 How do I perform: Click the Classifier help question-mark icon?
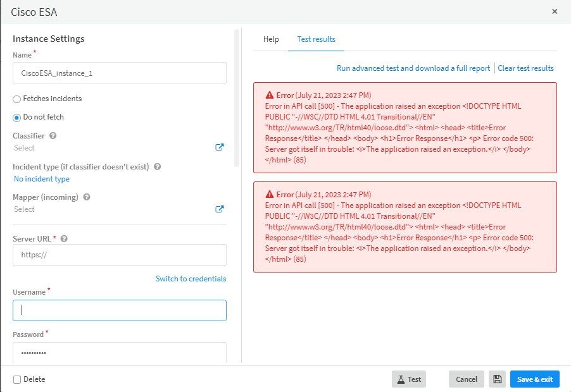(x=53, y=135)
